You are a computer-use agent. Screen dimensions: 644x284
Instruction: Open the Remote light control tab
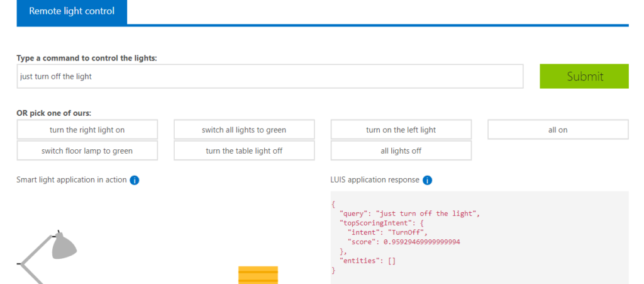tap(72, 11)
